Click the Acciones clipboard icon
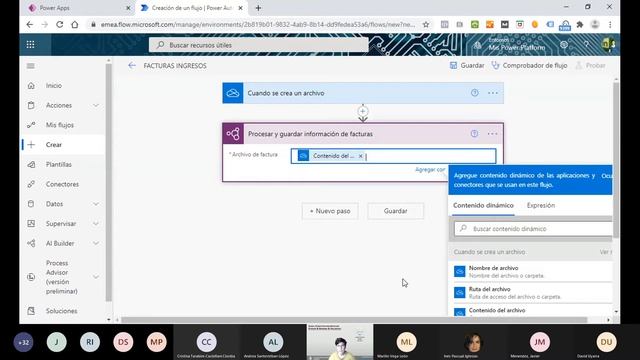This screenshot has width=640, height=360. (x=31, y=105)
